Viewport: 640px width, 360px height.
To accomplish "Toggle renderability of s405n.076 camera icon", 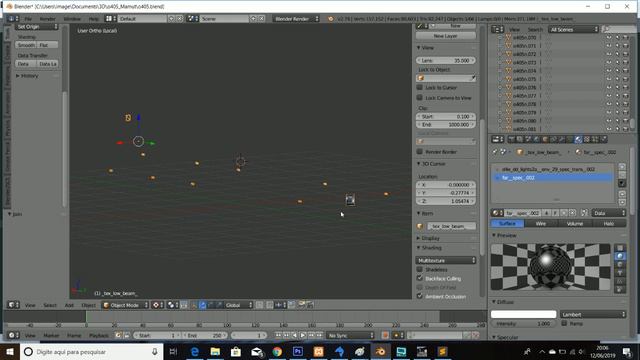I will click(x=625, y=87).
